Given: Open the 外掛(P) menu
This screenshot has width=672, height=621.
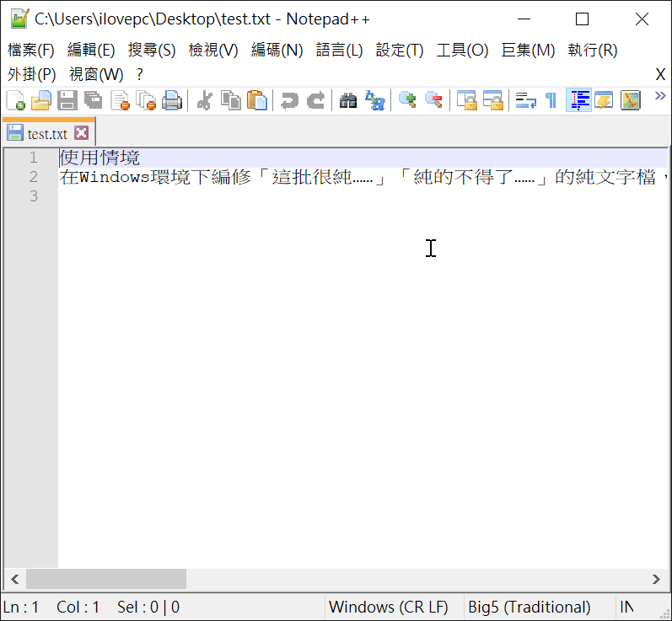Looking at the screenshot, I should [32, 74].
